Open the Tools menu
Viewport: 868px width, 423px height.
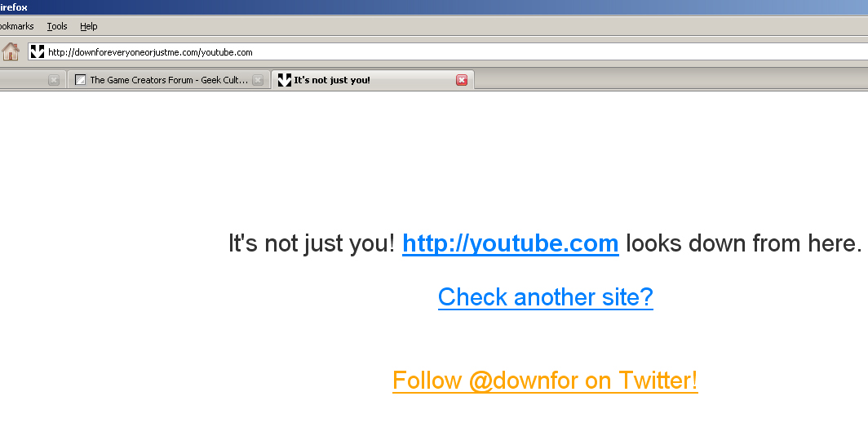57,26
